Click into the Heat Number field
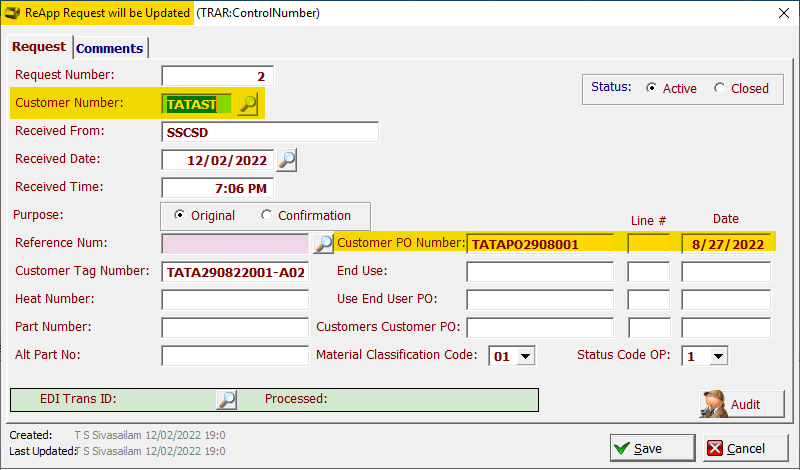The height and width of the screenshot is (470, 800). pos(235,300)
